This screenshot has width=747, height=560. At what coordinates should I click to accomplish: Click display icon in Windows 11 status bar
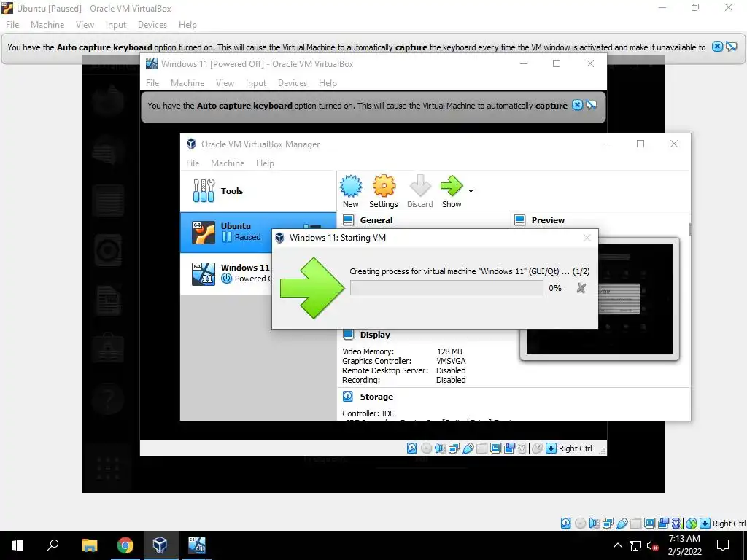[x=495, y=448]
